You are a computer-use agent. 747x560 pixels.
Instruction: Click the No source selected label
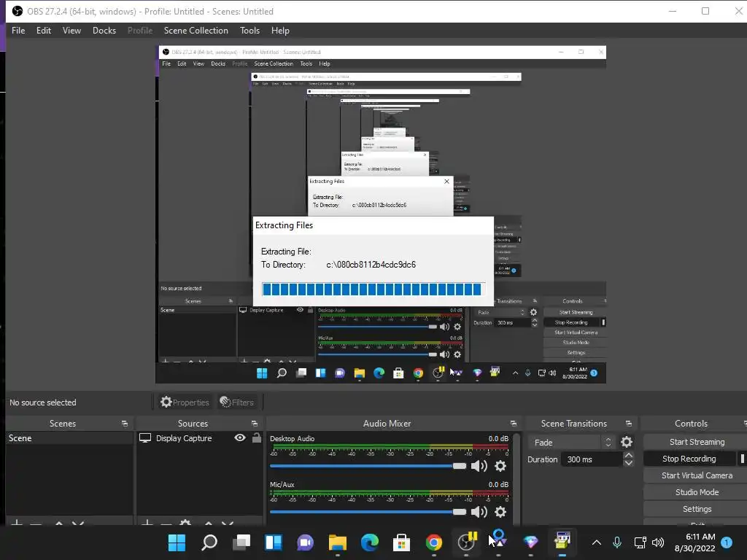[43, 402]
